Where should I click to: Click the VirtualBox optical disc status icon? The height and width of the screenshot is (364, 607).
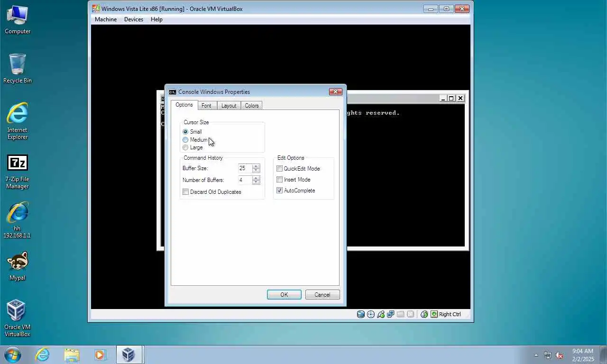[x=371, y=314]
